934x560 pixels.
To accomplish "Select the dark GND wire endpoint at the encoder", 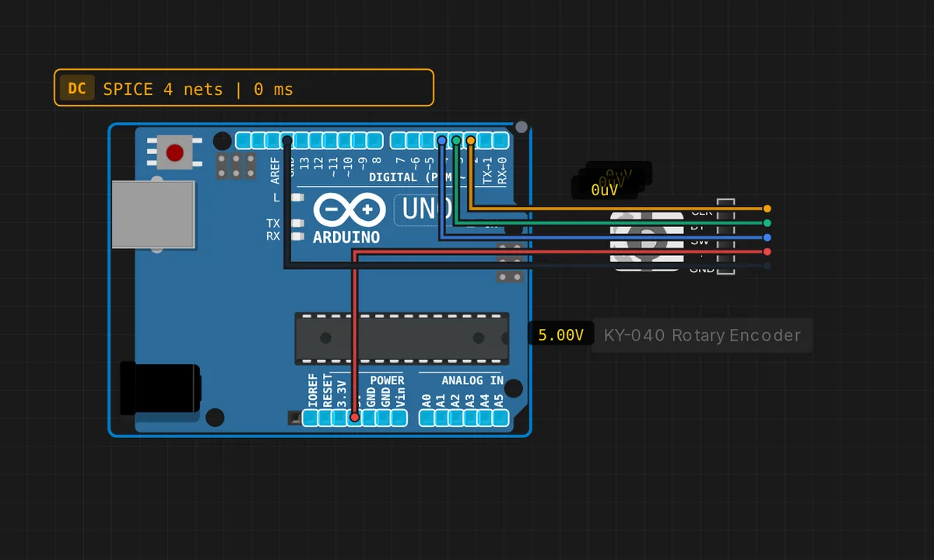I will pyautogui.click(x=767, y=266).
